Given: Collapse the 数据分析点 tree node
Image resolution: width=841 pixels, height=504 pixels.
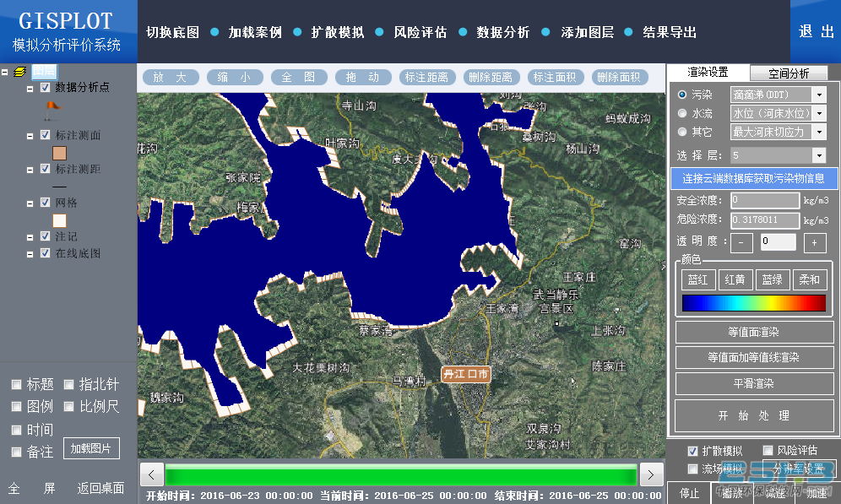Looking at the screenshot, I should pos(30,89).
